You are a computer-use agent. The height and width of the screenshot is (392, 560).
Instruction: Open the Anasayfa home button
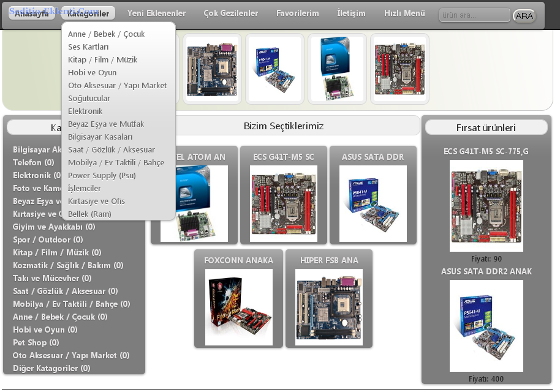click(x=32, y=13)
